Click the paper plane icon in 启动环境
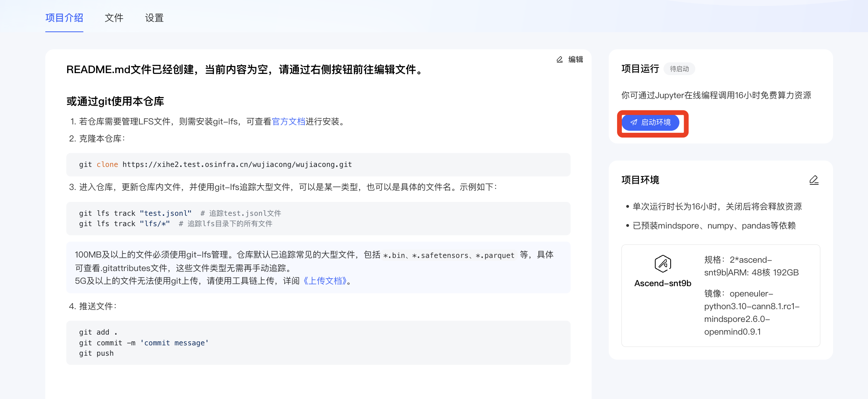The height and width of the screenshot is (399, 868). coord(634,122)
